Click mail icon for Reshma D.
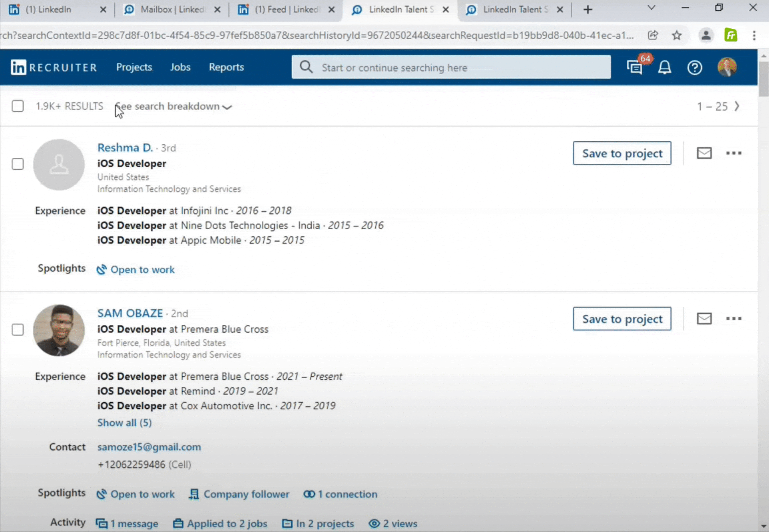 (x=703, y=153)
